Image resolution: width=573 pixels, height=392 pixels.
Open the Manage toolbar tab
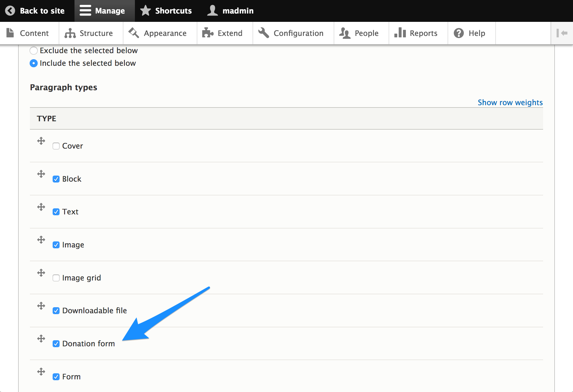[104, 11]
